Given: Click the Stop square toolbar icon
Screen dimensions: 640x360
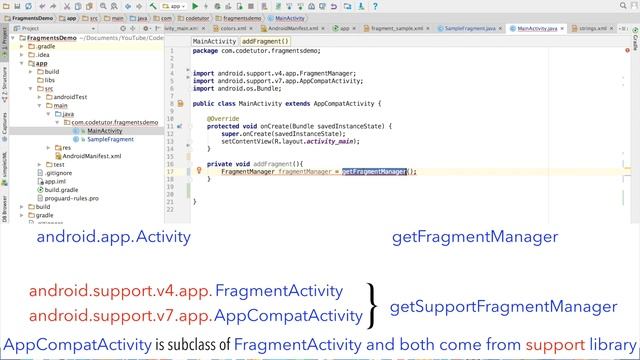Looking at the screenshot, I should click(251, 6).
